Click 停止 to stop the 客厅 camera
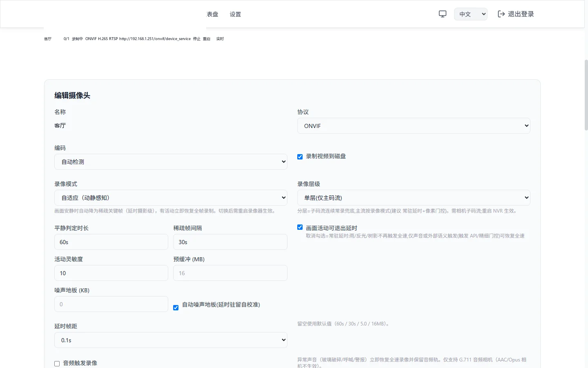 pos(197,39)
